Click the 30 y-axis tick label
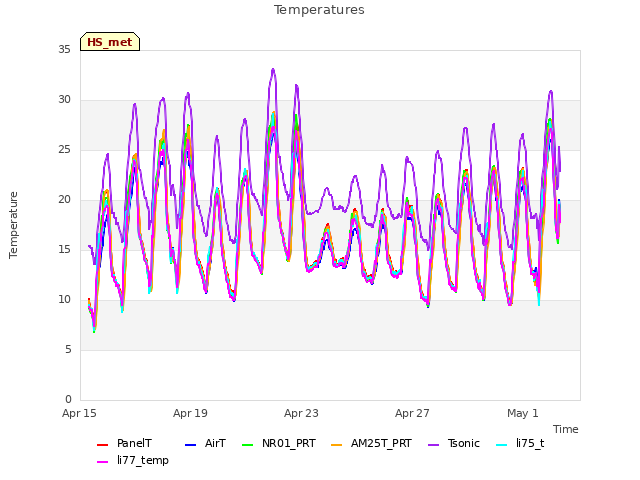Viewport: 640px width, 480px height. pyautogui.click(x=64, y=100)
